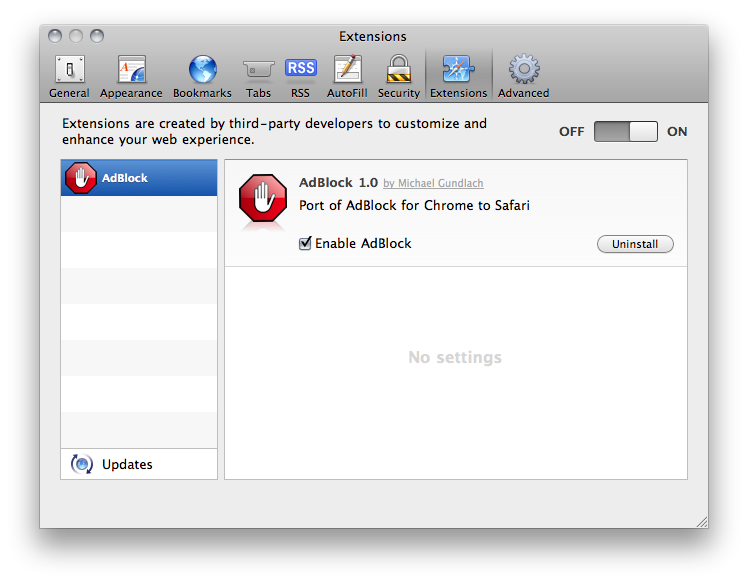Open Updates in the sidebar
This screenshot has width=748, height=583.
click(x=139, y=464)
